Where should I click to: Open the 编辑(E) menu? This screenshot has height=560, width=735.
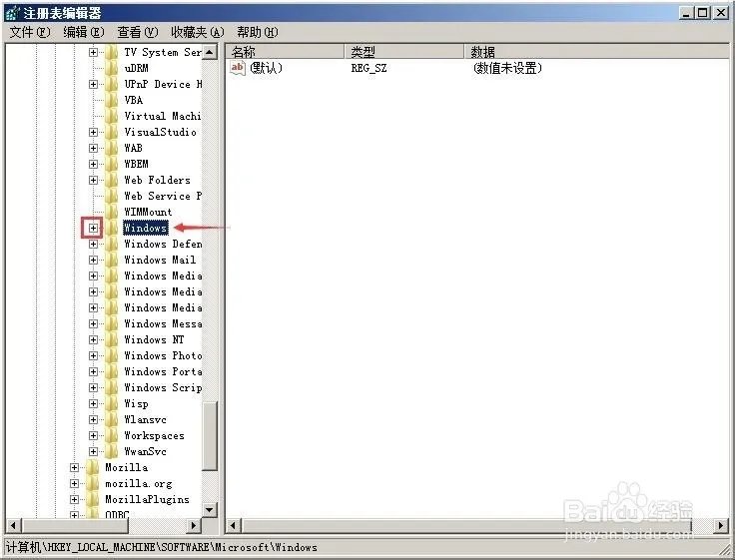coord(84,32)
